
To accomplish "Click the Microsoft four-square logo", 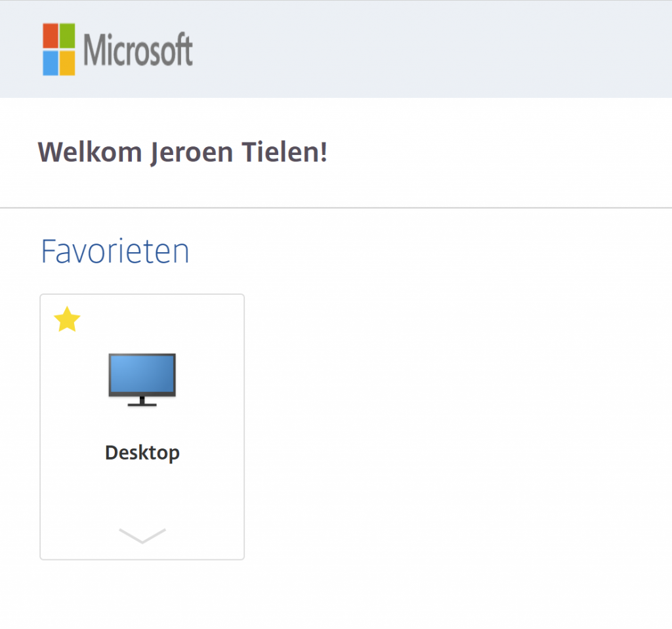I will 59,49.
